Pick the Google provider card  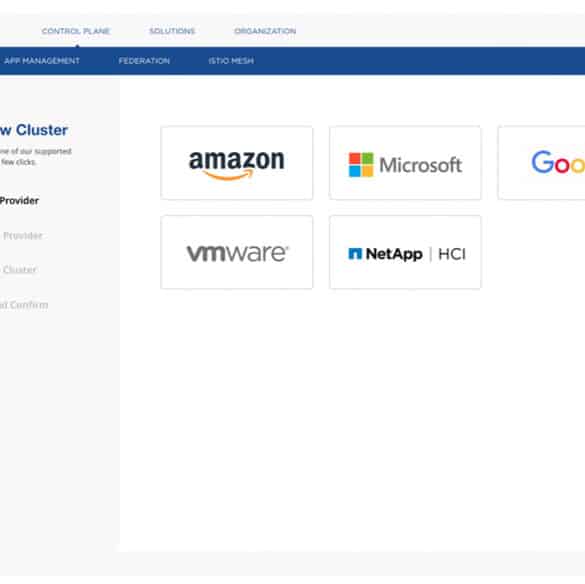542,163
